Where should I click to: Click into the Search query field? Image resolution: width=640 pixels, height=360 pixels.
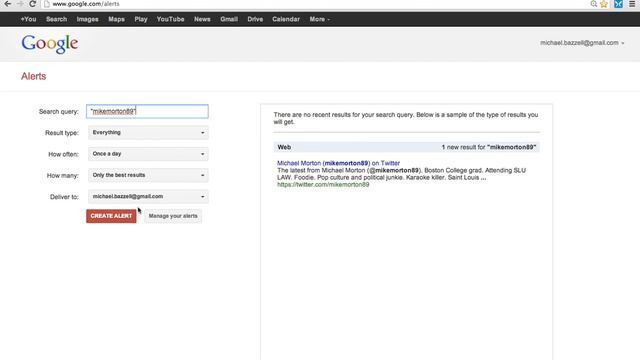[147, 111]
